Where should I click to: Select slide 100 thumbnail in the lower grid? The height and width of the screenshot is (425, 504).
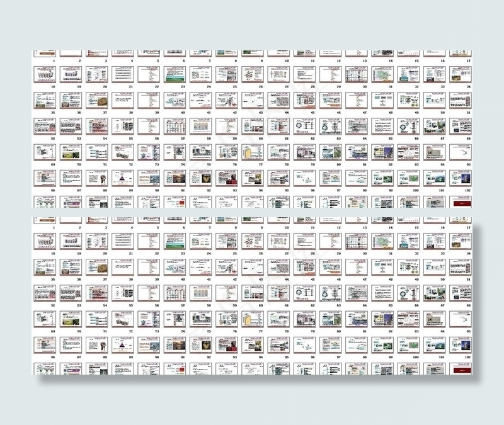click(x=408, y=345)
